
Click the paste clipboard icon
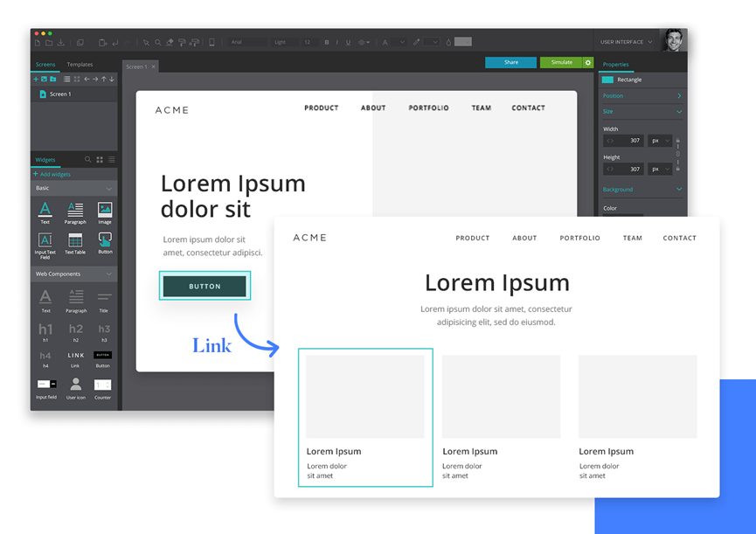103,43
